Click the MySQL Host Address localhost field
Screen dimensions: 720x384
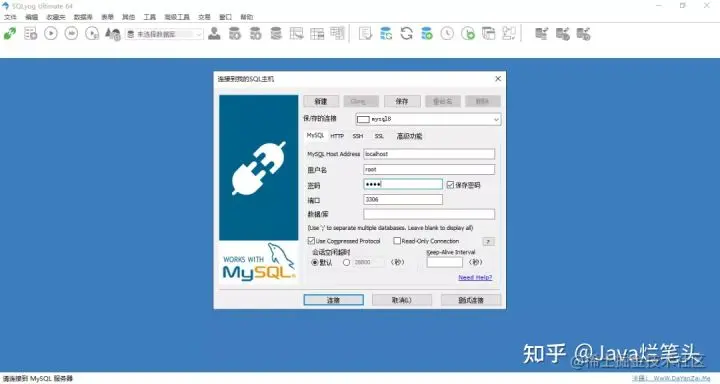pos(429,154)
